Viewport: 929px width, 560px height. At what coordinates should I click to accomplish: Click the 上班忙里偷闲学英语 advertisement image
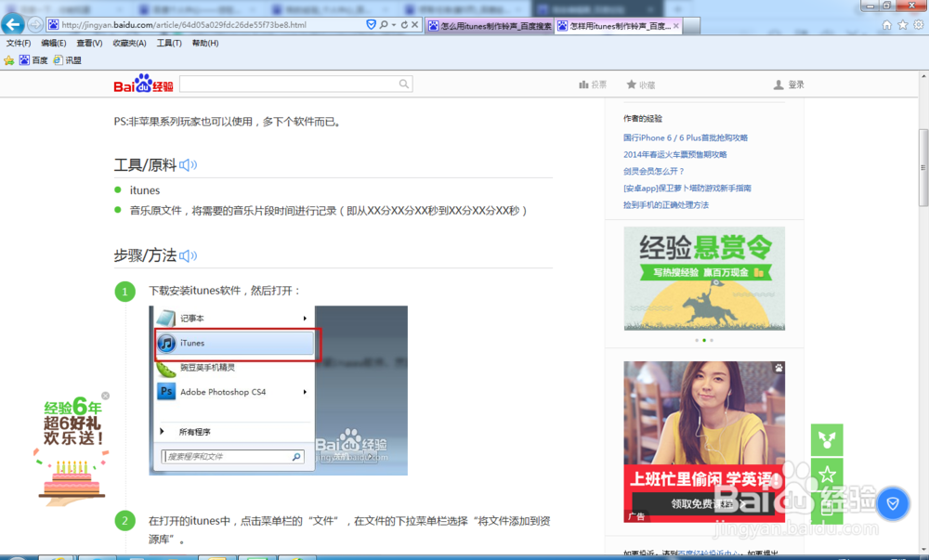point(704,442)
